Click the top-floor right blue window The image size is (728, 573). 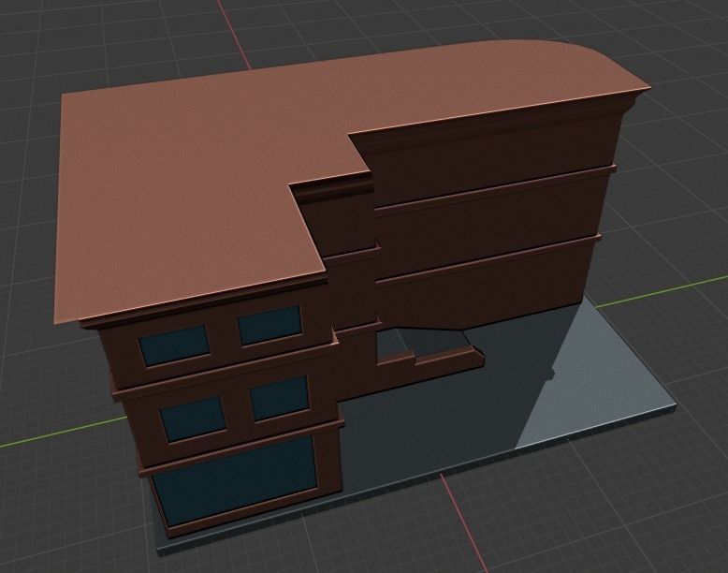(269, 325)
